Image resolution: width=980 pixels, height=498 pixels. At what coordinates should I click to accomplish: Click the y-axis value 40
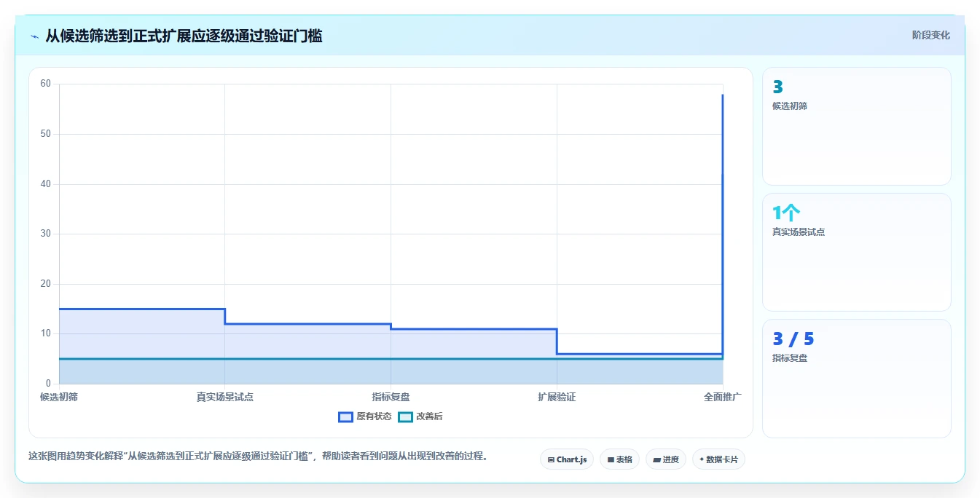click(46, 183)
